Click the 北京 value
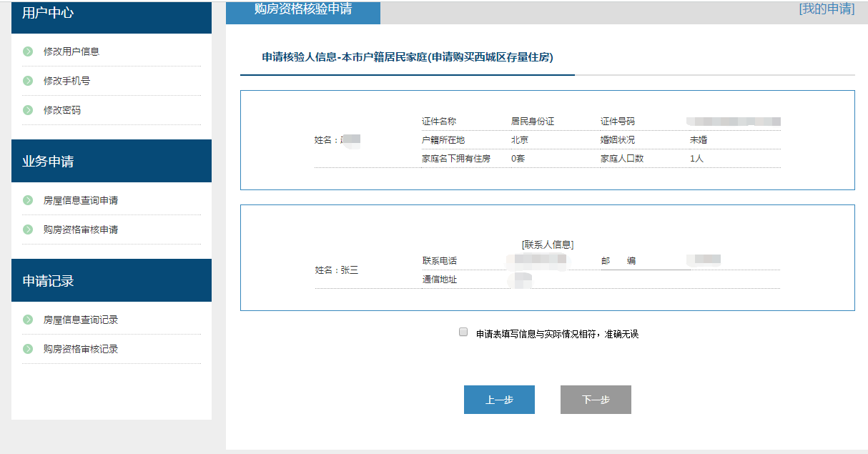Viewport: 868px width, 454px height. pyautogui.click(x=520, y=140)
